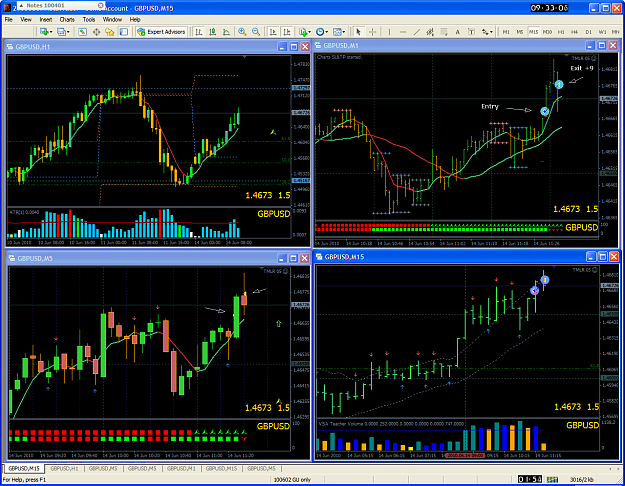Toggle Auto Scroll chart icon
The height and width of the screenshot is (486, 625).
[273, 32]
